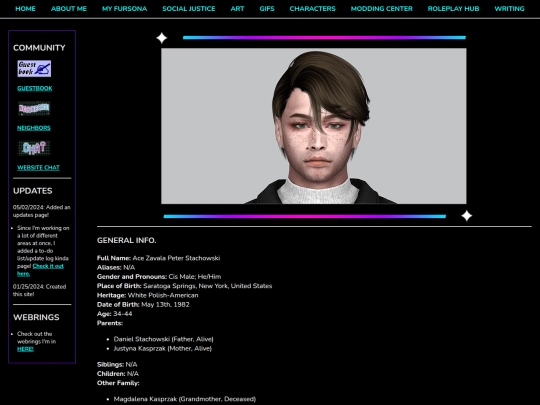Open the Home page in top navigation
Viewport: 540px width, 405px height.
(x=25, y=9)
